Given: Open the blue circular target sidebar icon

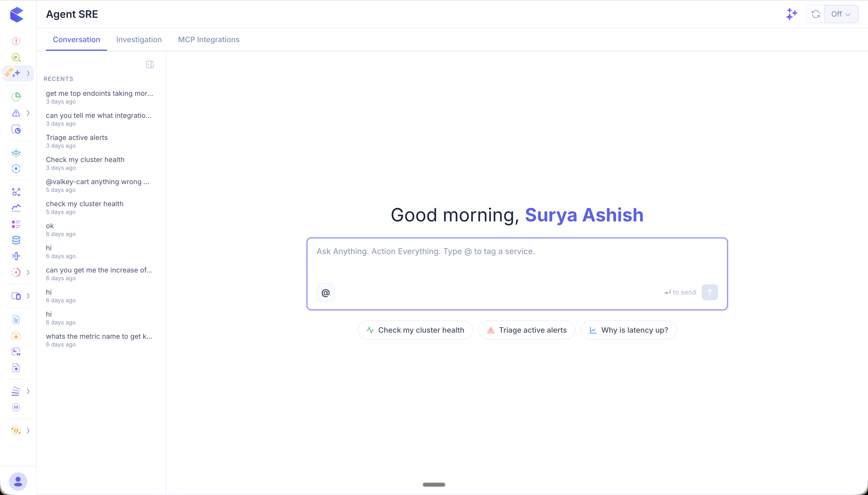Looking at the screenshot, I should click(x=16, y=169).
